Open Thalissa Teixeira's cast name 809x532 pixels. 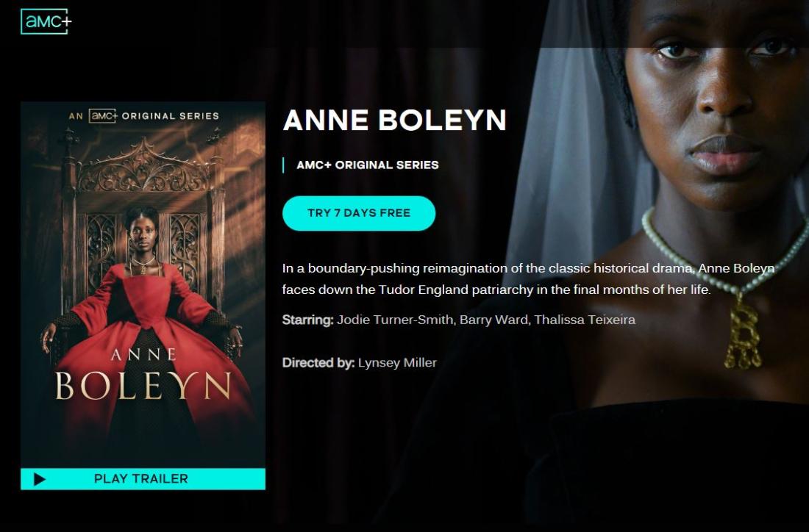coord(585,320)
